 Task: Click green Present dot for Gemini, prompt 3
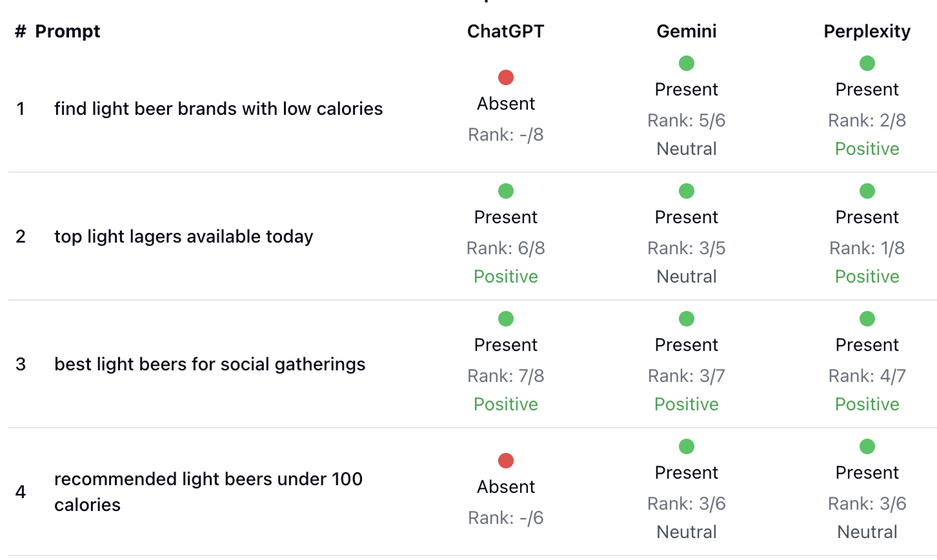[687, 319]
